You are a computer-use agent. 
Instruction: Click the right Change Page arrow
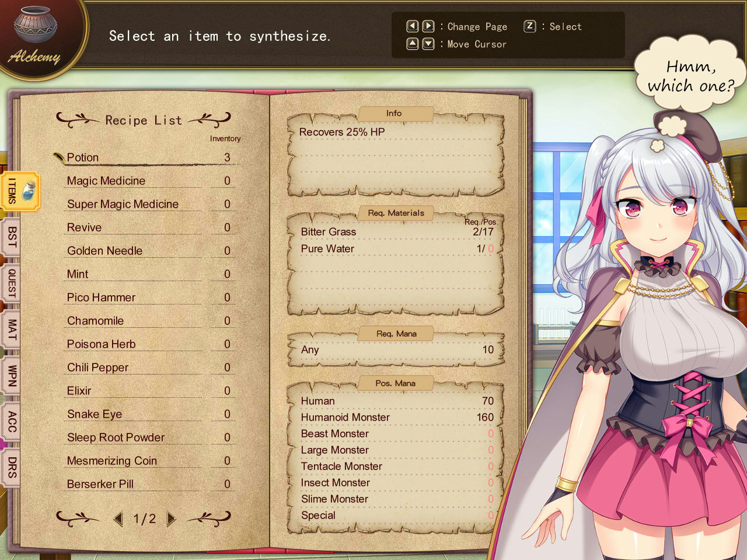pyautogui.click(x=427, y=26)
